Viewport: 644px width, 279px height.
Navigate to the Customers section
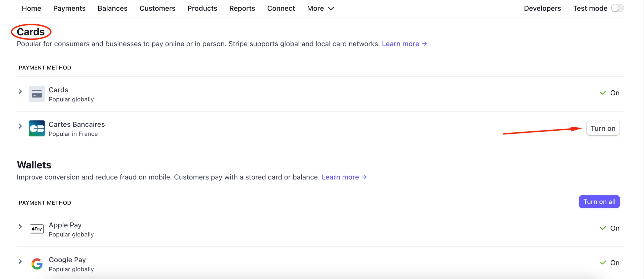(x=157, y=8)
